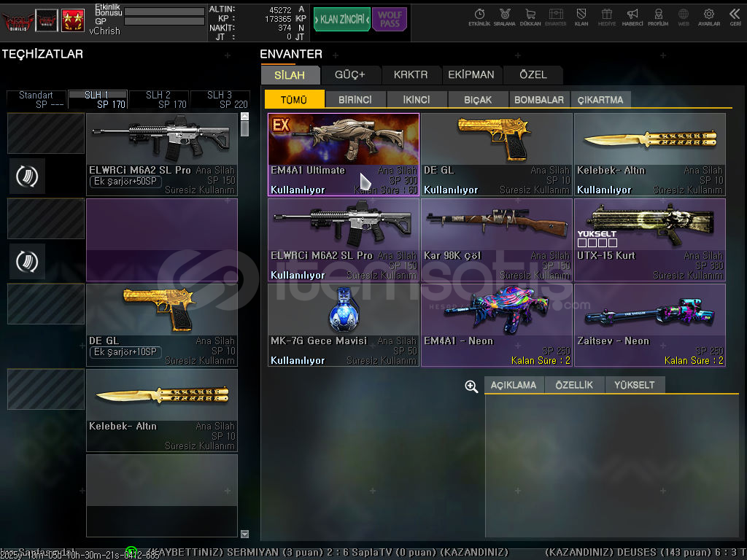
Task: Click the empty second equipment slot
Action: click(x=161, y=239)
